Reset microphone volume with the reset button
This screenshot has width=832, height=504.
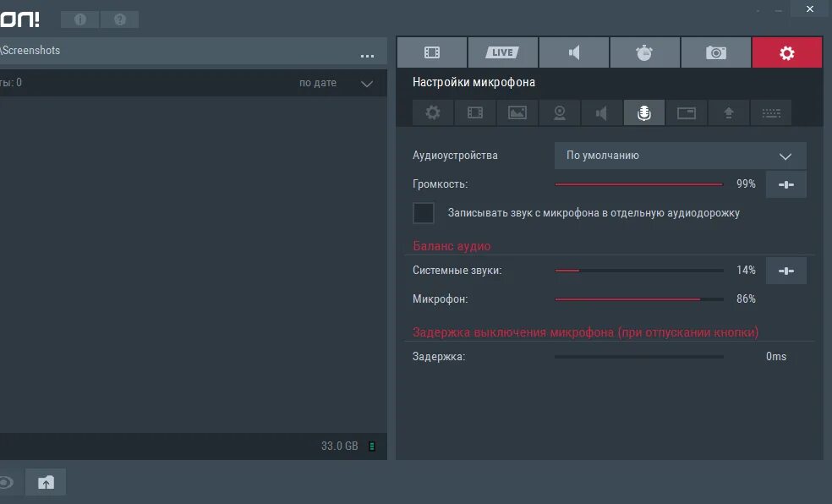(x=785, y=184)
